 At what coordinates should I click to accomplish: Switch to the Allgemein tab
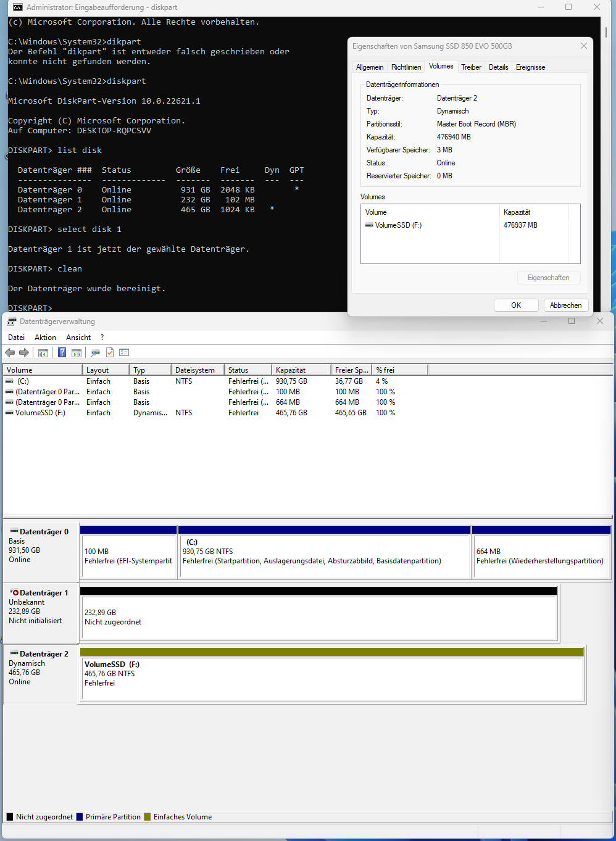pyautogui.click(x=370, y=67)
